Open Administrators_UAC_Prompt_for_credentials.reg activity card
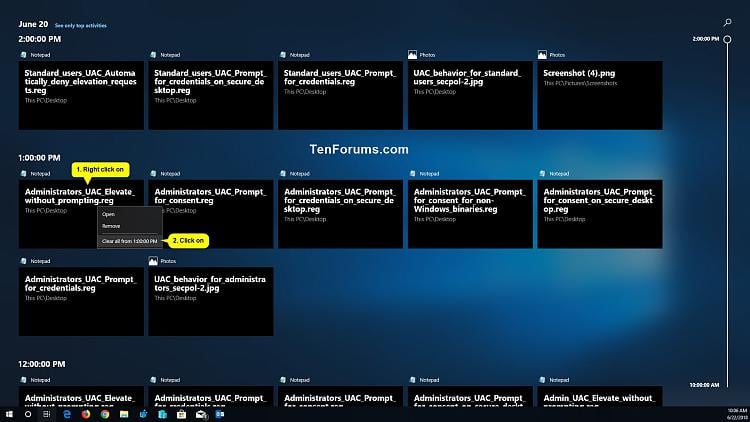This screenshot has height=422, width=750. tap(81, 301)
